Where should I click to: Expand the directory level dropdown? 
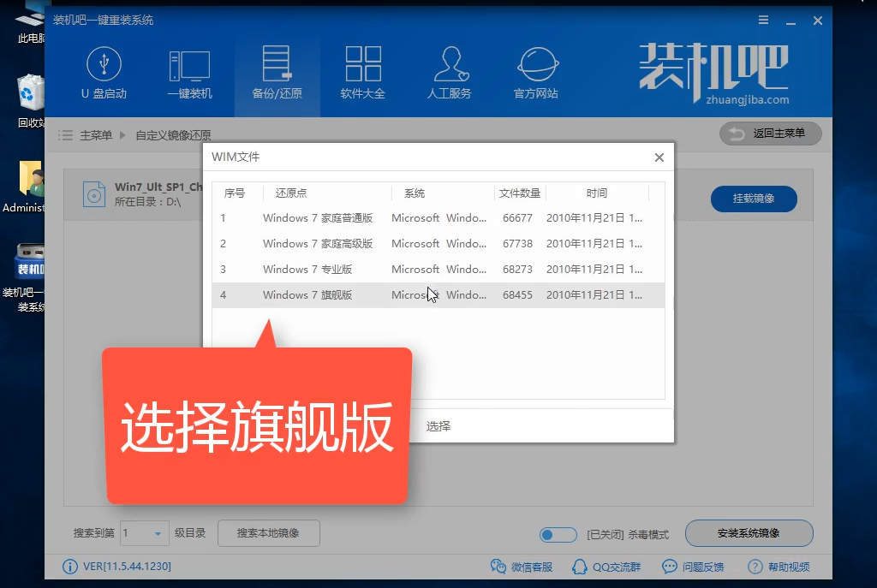(157, 533)
